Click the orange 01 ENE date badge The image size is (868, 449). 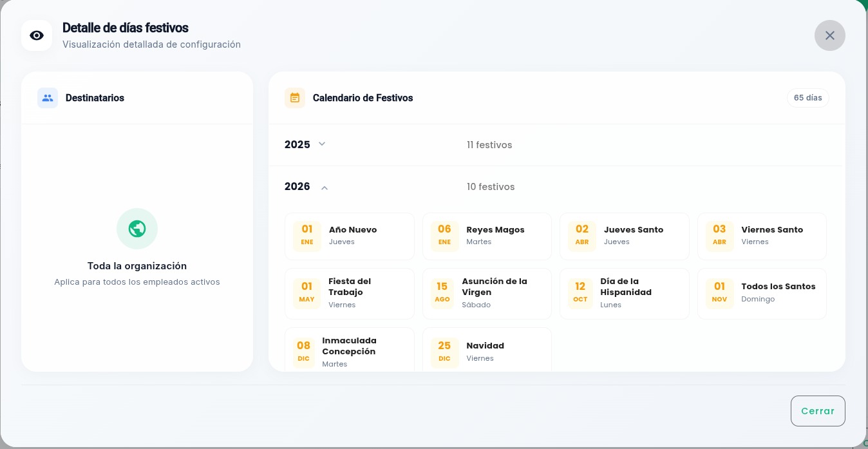307,235
